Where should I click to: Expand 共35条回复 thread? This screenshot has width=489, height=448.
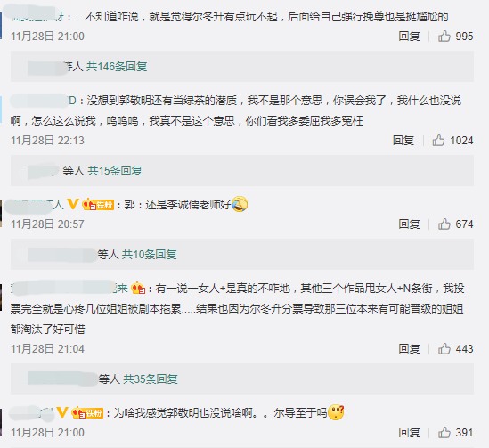(151, 379)
